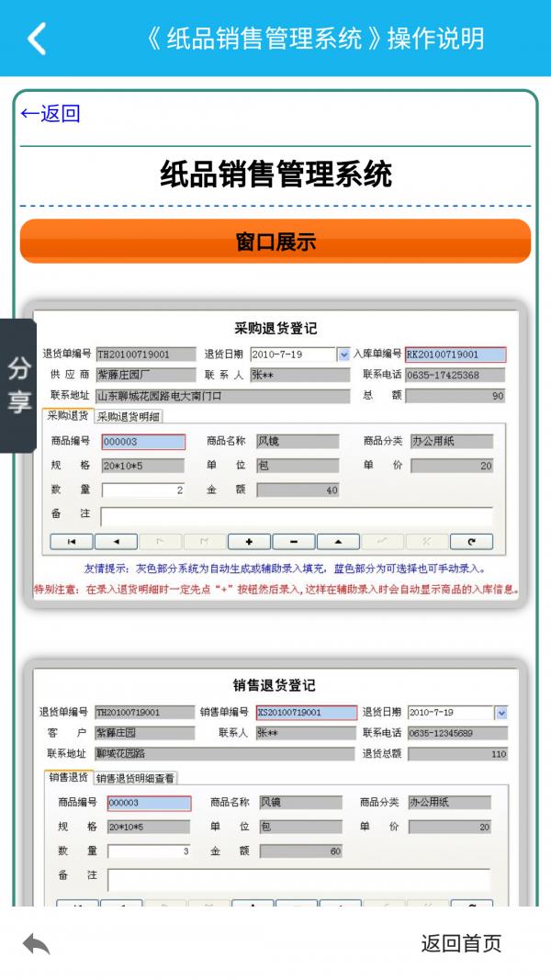
Task: Open the ←返回 link
Action: [x=51, y=114]
